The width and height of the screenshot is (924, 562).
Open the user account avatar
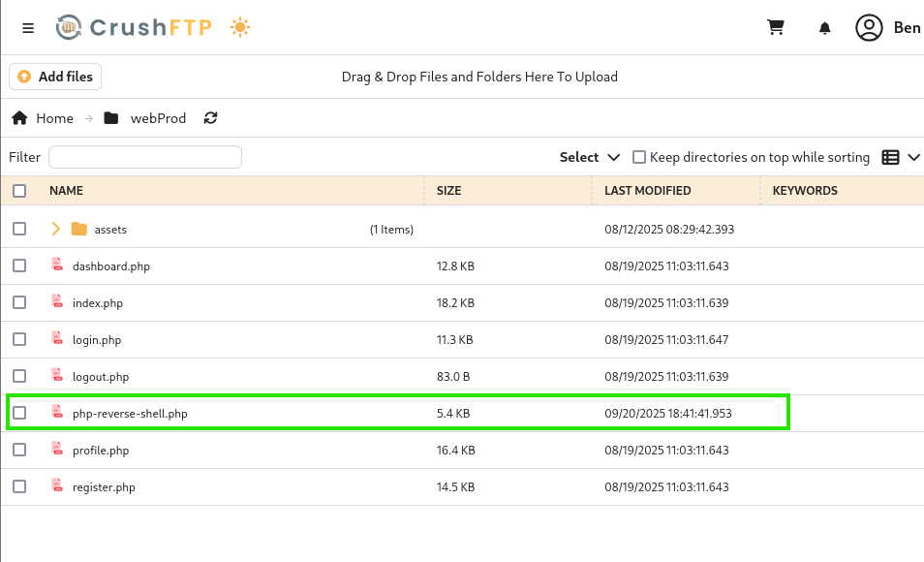[869, 28]
